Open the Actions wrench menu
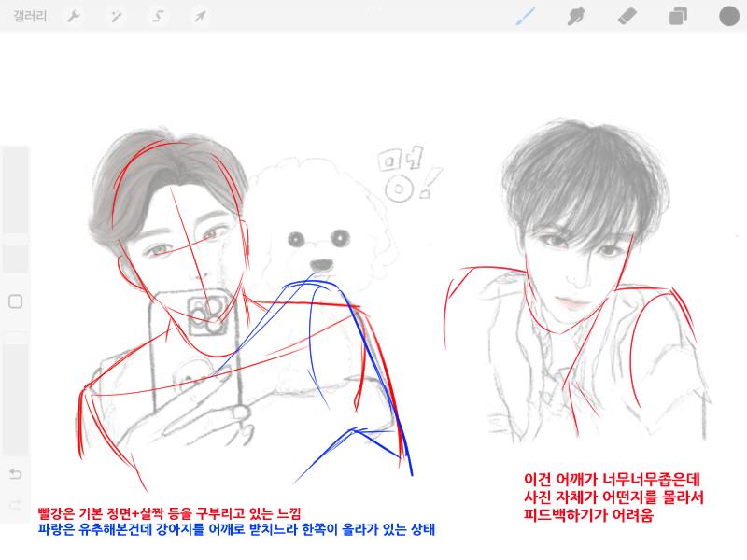 tap(74, 17)
